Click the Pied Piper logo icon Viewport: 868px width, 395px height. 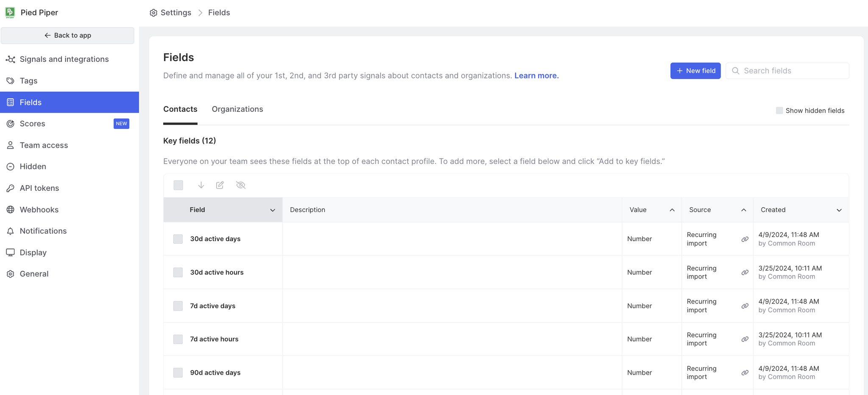(10, 12)
